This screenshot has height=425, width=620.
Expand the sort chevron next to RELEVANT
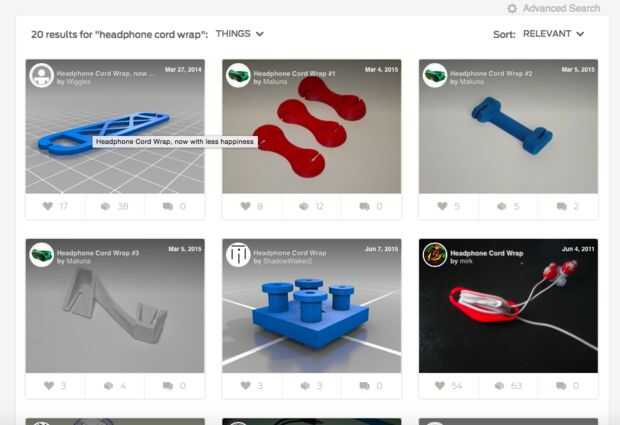tap(580, 34)
